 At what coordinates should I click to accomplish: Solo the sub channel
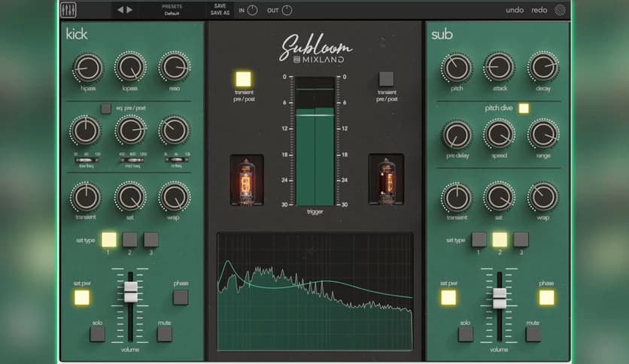coord(465,334)
